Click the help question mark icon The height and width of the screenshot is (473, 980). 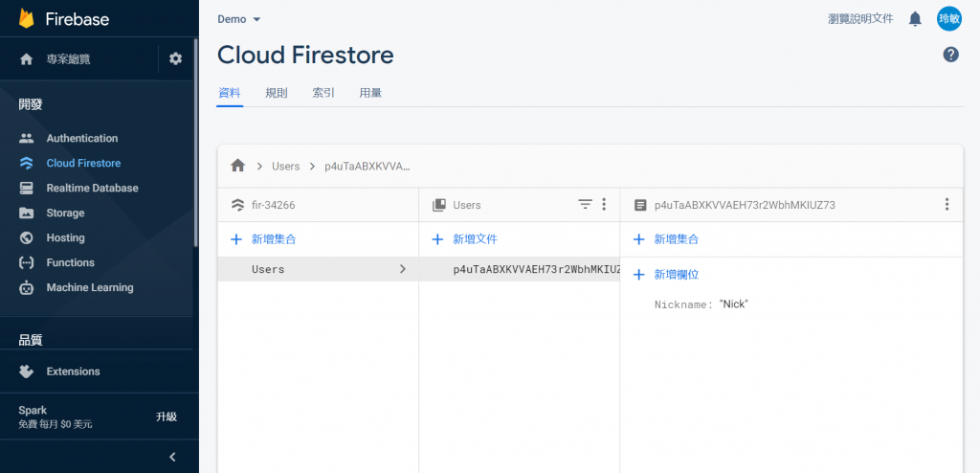(950, 55)
